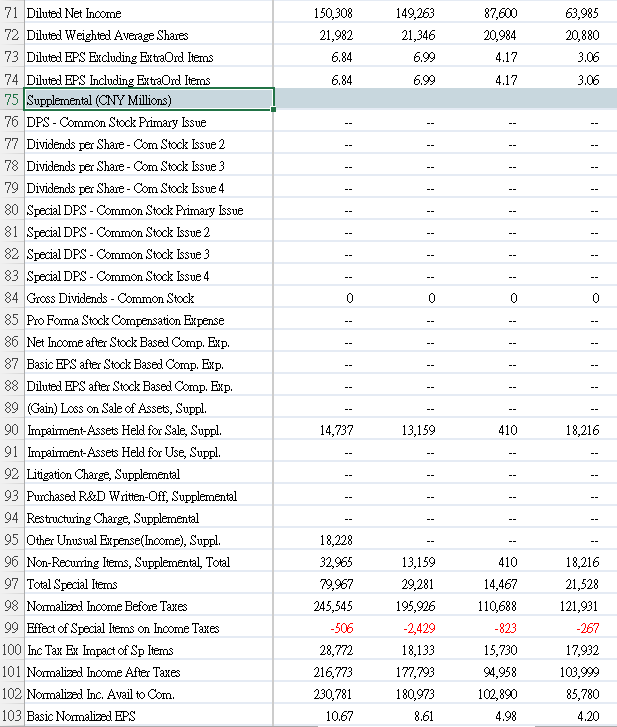Select red negative value -506

(342, 629)
